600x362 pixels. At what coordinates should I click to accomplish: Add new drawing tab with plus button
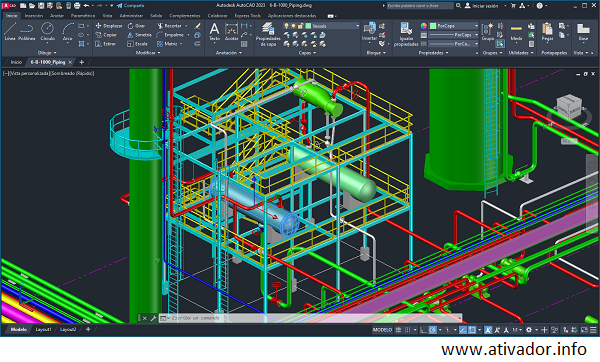81,62
